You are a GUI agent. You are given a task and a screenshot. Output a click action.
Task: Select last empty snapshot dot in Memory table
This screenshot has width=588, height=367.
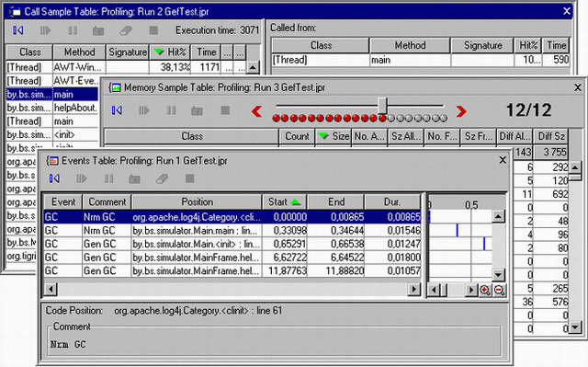pos(443,119)
